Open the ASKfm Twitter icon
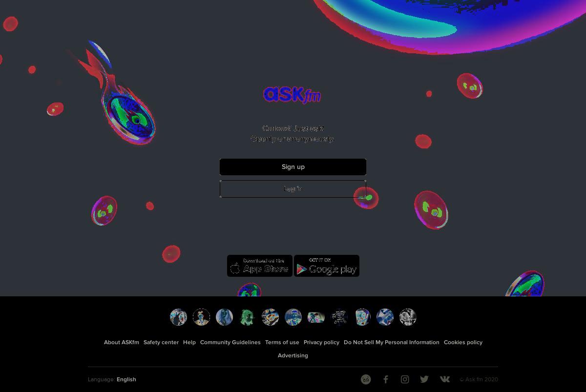Viewport: 586px width, 392px height. tap(424, 379)
